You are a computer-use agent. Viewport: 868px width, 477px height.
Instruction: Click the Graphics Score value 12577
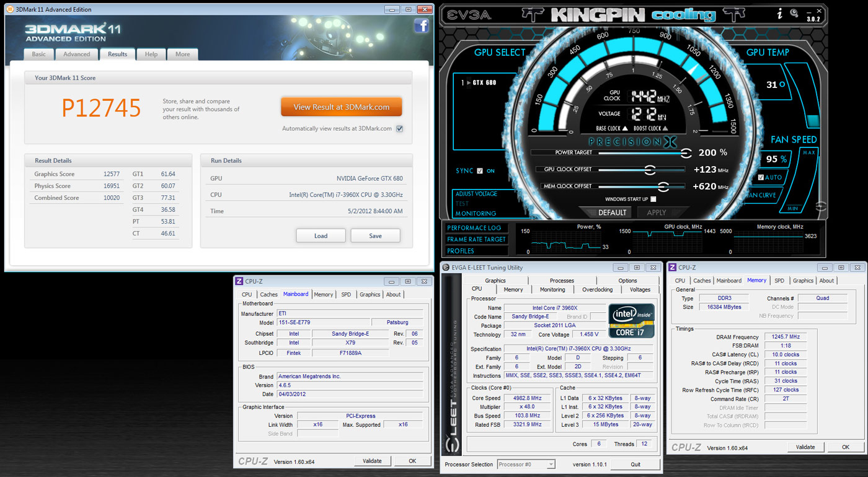pos(112,174)
